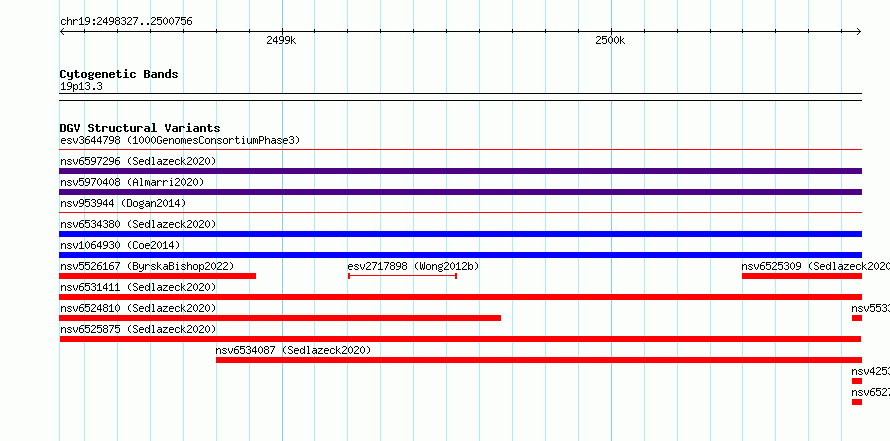Open the nsv1064930 (Coe2014) label

[120, 245]
